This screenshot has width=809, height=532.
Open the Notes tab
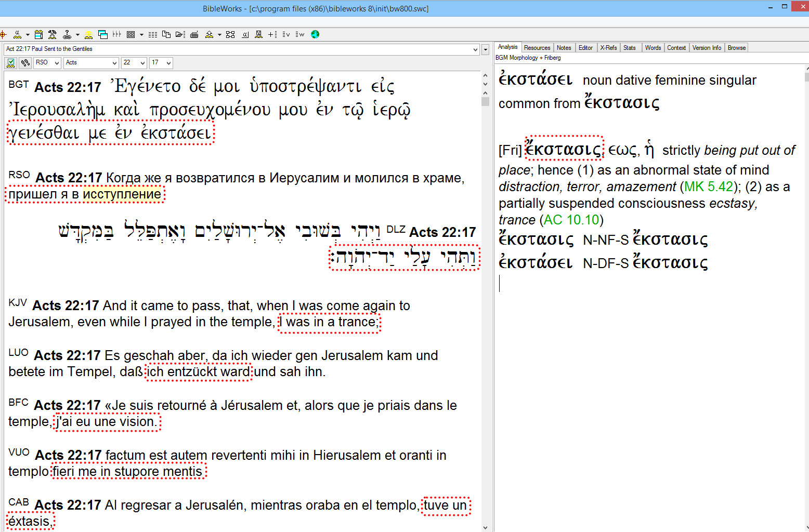(x=564, y=48)
